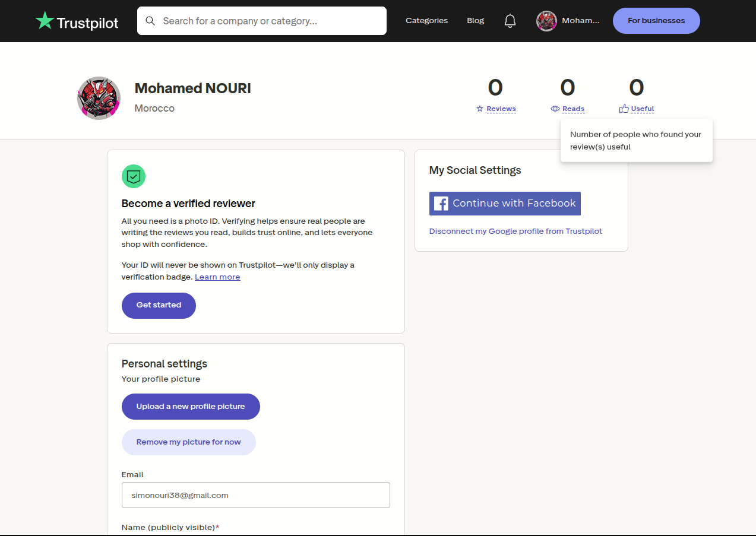Open the Useful stat link
The height and width of the screenshot is (536, 756).
(x=643, y=109)
